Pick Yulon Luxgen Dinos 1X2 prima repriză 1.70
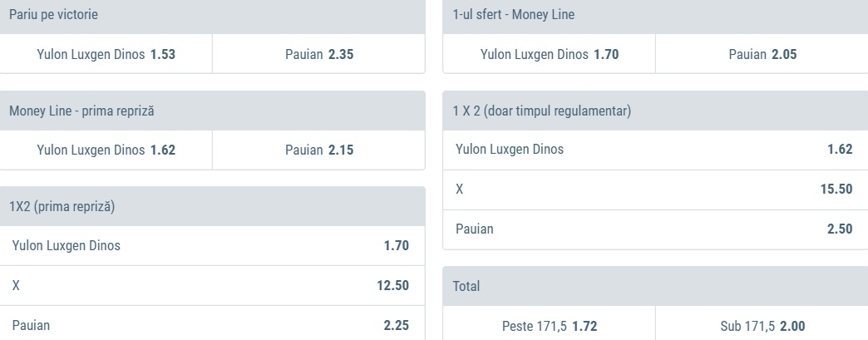Viewport: 868px width, 340px height. [x=212, y=245]
